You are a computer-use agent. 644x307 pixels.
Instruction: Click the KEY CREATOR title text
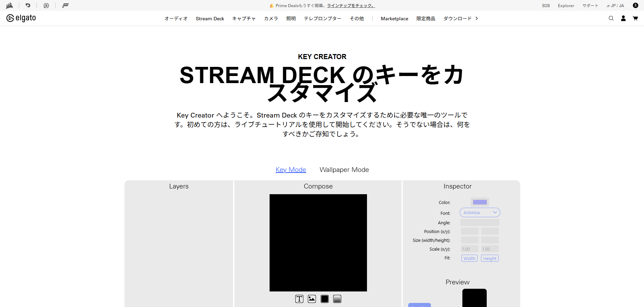pyautogui.click(x=322, y=57)
